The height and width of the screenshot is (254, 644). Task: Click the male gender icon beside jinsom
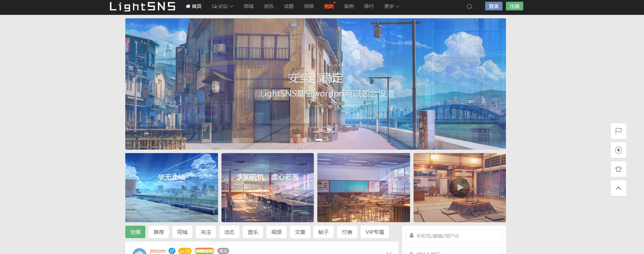pyautogui.click(x=172, y=251)
